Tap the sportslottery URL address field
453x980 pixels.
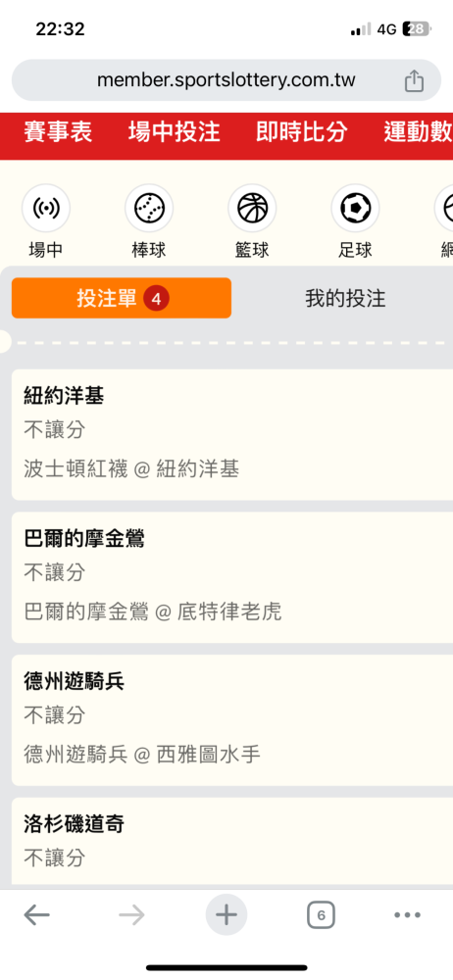click(226, 80)
